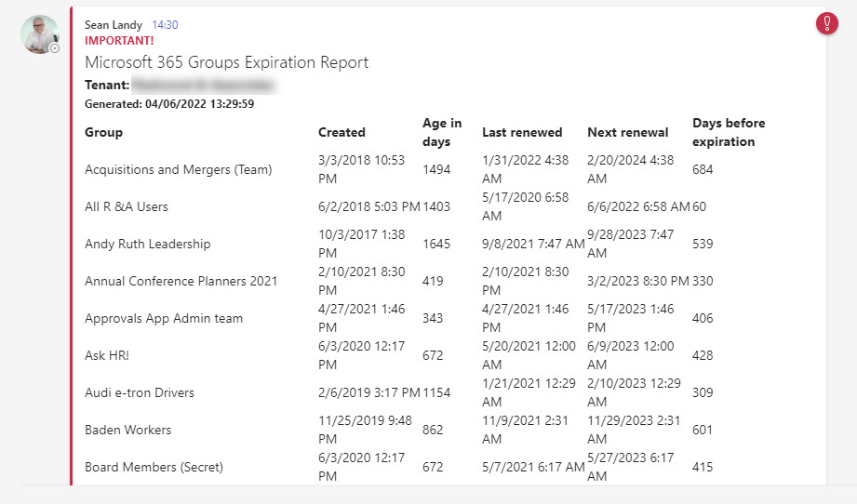Click last renewed 9/8/2021 7:47 AM
The width and height of the screenshot is (857, 504).
pyautogui.click(x=533, y=244)
